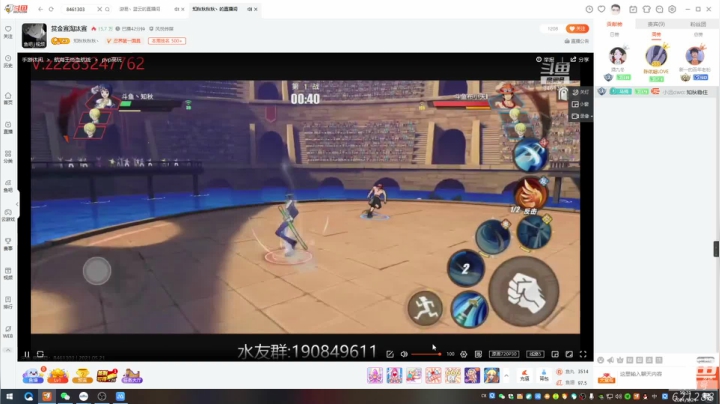Toggle the lights-off option on the player side menu

[581, 92]
